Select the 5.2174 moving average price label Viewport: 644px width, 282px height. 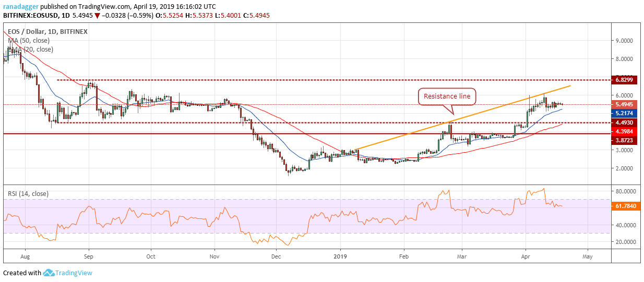(x=624, y=113)
